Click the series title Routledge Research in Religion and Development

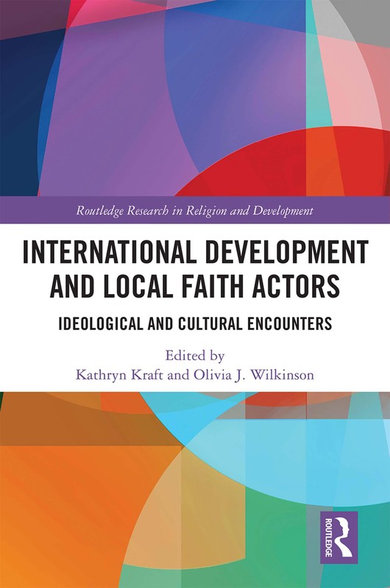pos(194,210)
